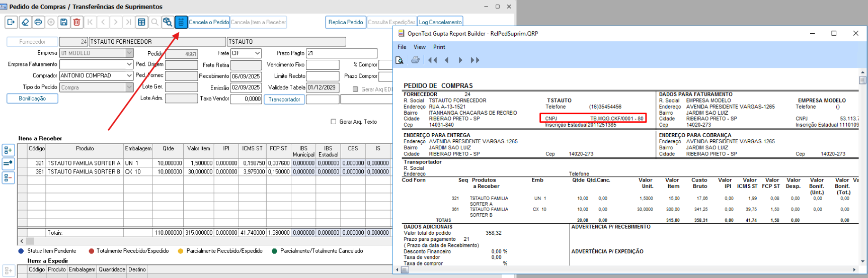Open the View menu in Report Builder
The image size is (868, 278).
click(x=419, y=47)
